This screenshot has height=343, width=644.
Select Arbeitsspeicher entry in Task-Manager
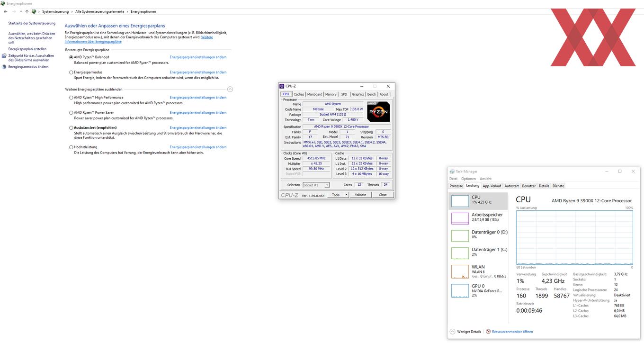(x=478, y=218)
